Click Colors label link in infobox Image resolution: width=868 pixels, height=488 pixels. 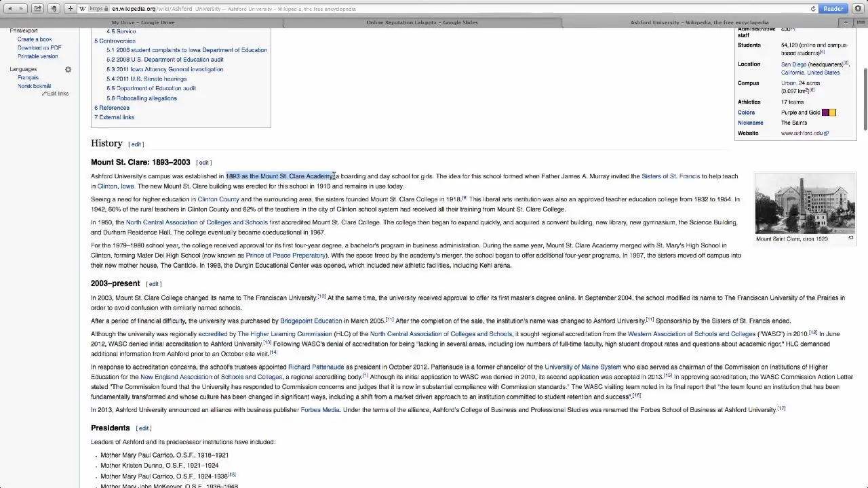746,113
